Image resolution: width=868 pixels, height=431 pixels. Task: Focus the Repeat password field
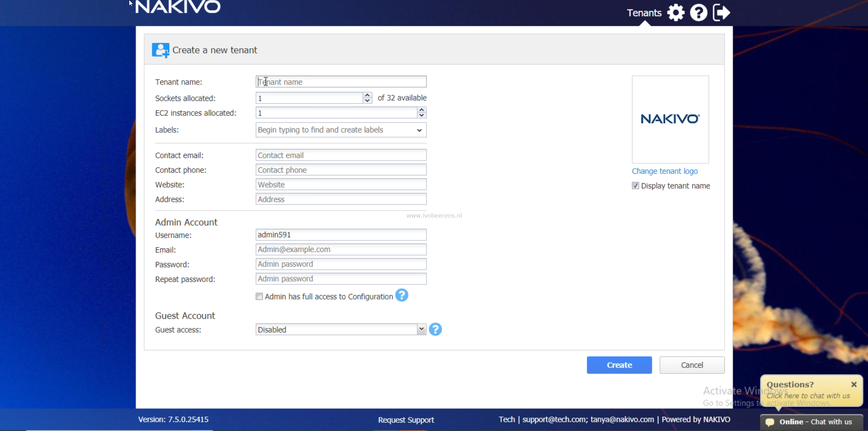tap(341, 279)
